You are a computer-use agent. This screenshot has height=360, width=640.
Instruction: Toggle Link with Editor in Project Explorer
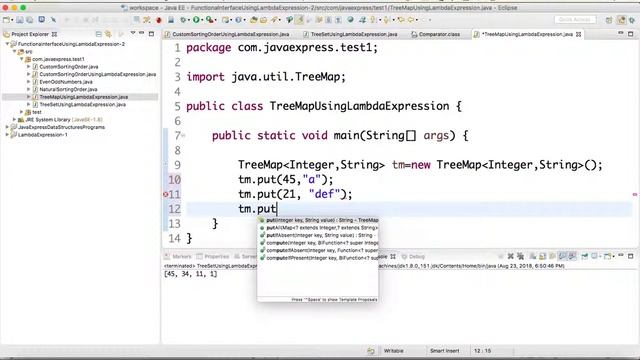108,34
